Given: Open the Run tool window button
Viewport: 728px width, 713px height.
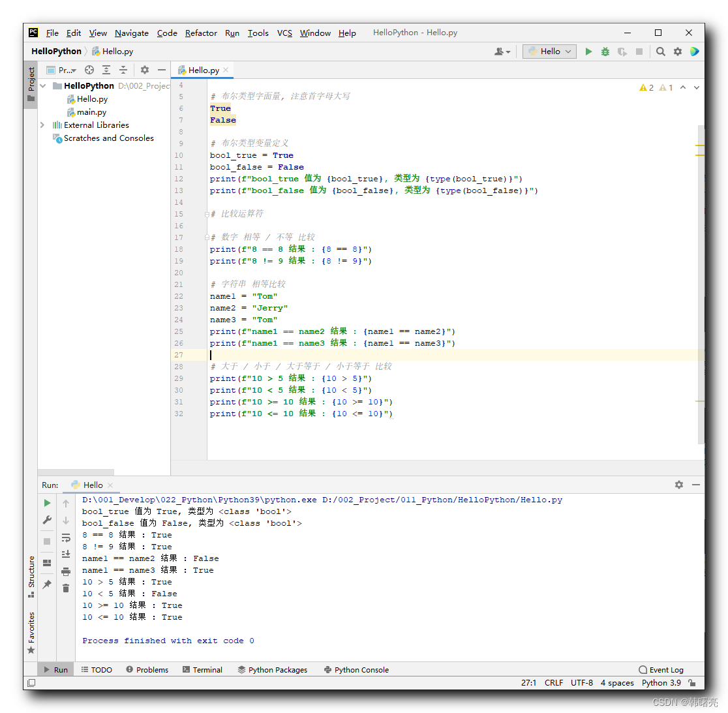Looking at the screenshot, I should (55, 670).
